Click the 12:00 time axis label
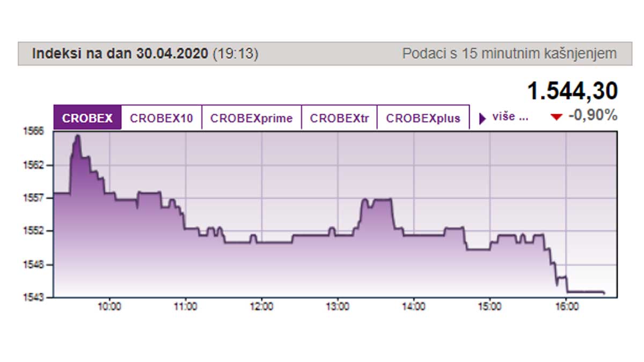Viewport: 644px width, 362px height. click(262, 307)
